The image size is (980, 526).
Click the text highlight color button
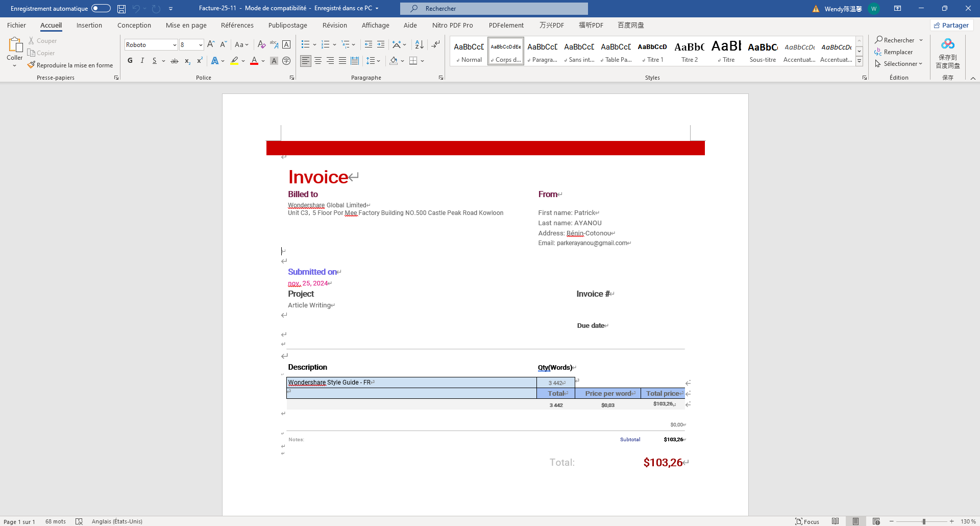tap(234, 61)
